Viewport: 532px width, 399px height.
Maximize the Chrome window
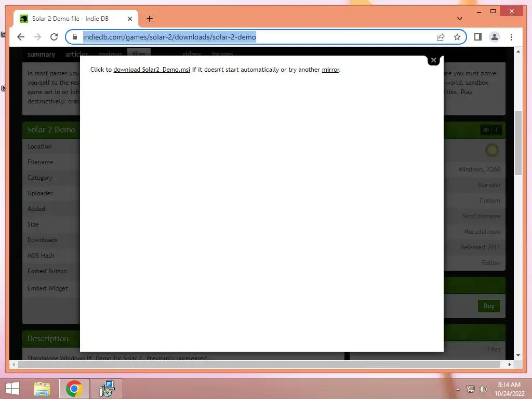pos(493,11)
